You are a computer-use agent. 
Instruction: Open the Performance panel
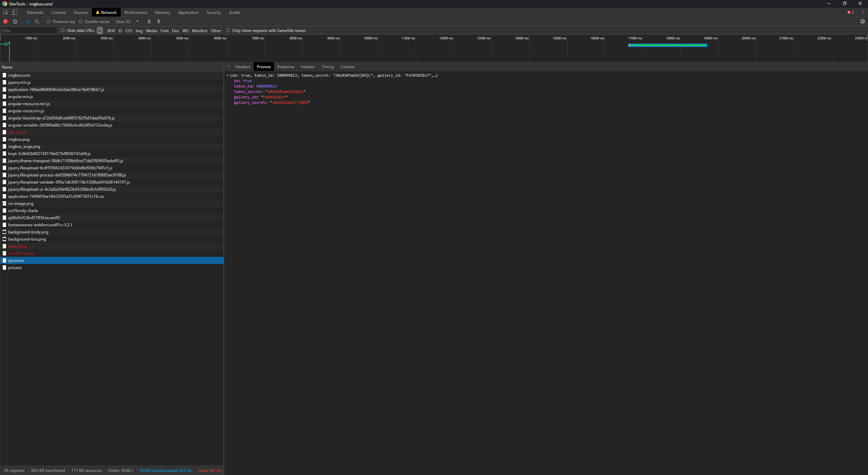(x=136, y=13)
